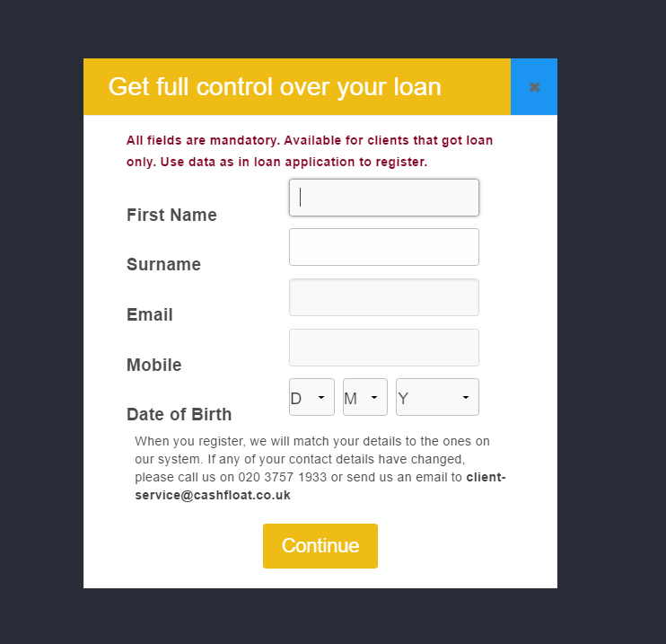This screenshot has height=644, width=666.
Task: Open the Day (D) dropdown
Action: click(311, 397)
